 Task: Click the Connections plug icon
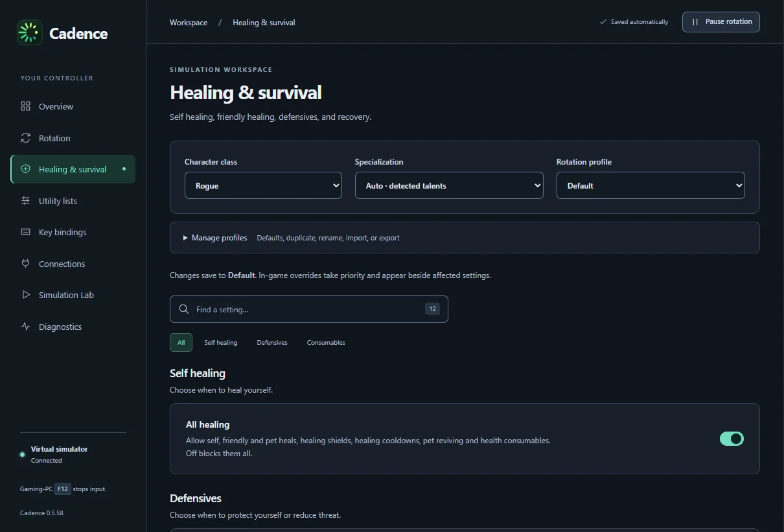[26, 264]
